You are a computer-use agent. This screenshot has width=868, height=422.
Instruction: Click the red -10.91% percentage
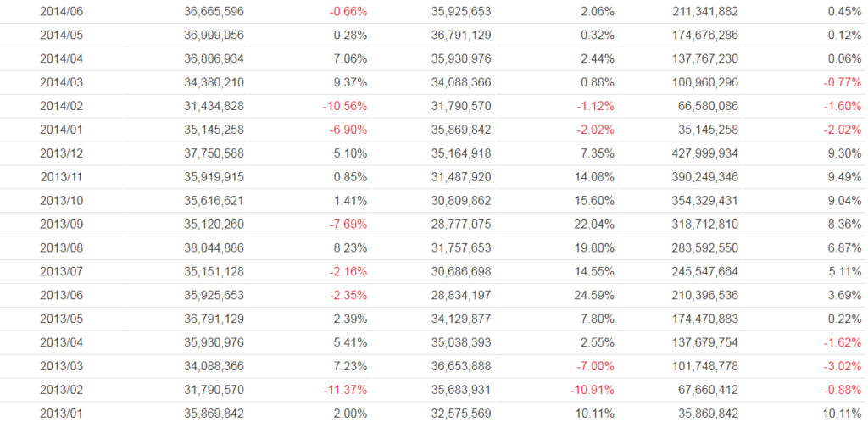(x=592, y=390)
